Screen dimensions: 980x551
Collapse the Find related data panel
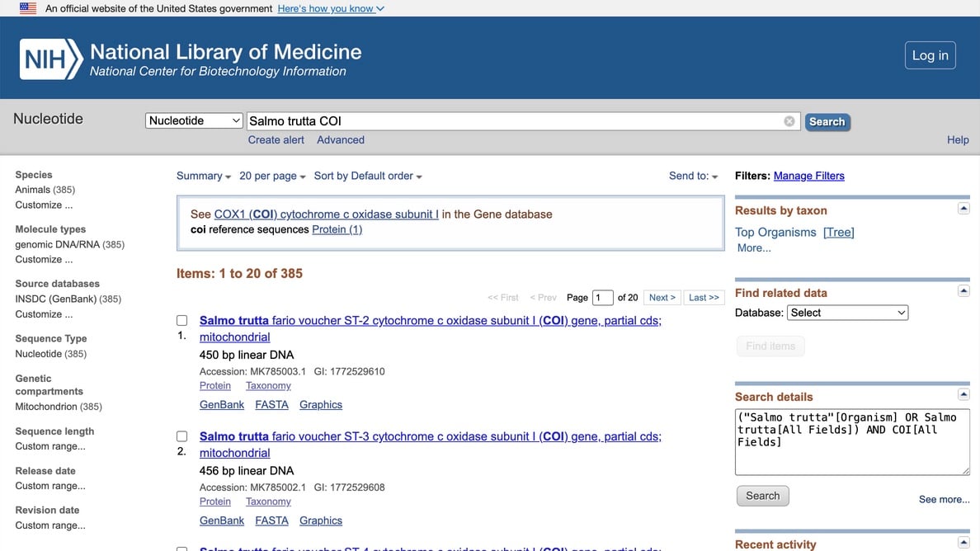click(964, 290)
